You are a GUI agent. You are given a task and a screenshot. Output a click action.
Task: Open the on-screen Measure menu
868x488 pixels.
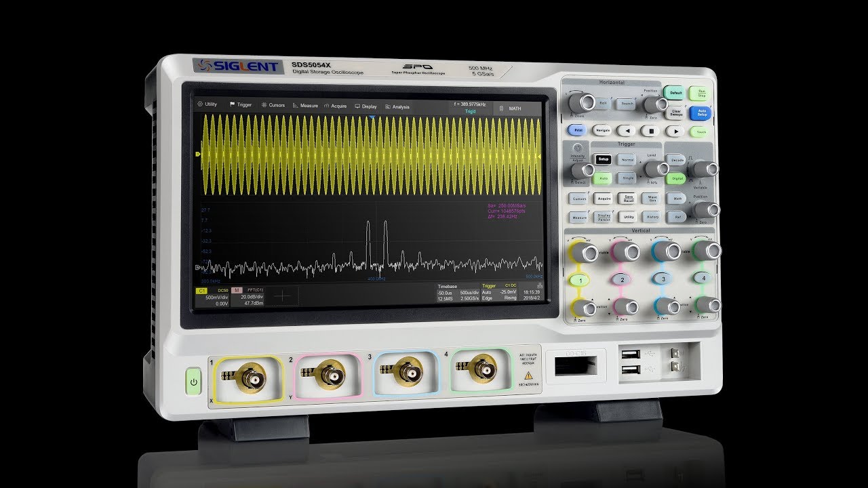[305, 106]
